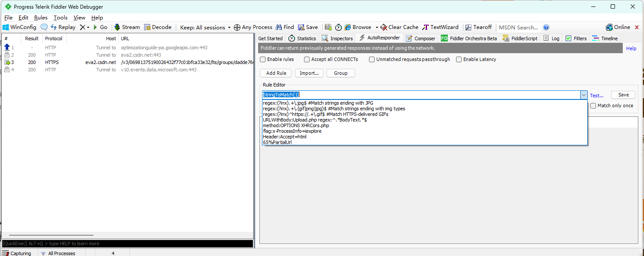Click All Processes filter in status bar

click(x=58, y=253)
